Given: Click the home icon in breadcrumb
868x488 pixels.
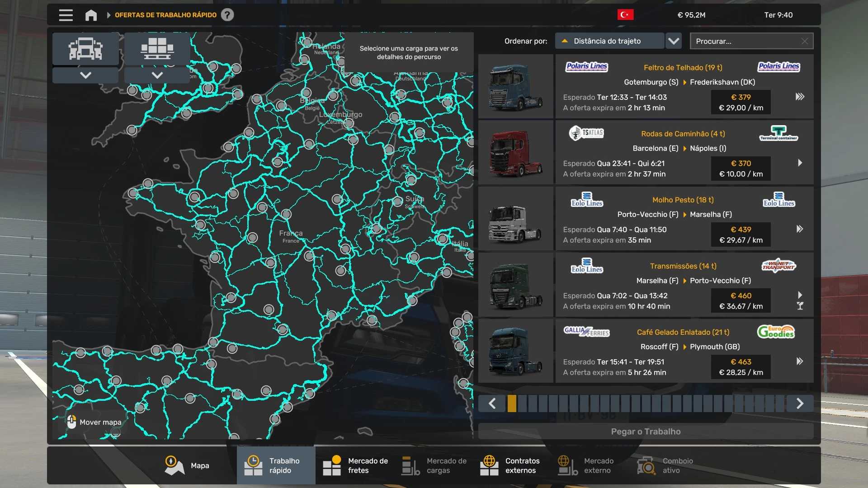Looking at the screenshot, I should (91, 15).
